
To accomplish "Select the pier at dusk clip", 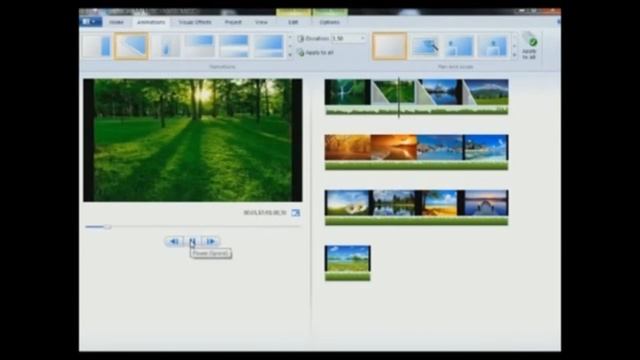I will coord(485,203).
